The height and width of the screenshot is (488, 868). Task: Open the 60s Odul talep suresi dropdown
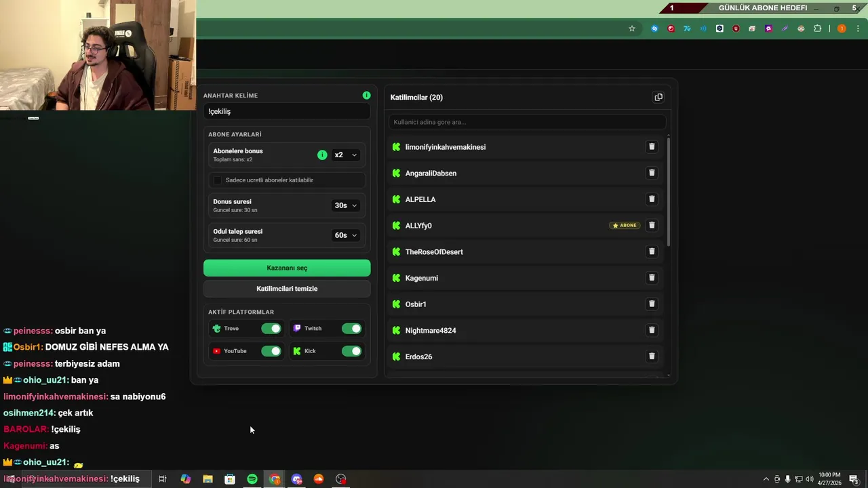(x=345, y=235)
